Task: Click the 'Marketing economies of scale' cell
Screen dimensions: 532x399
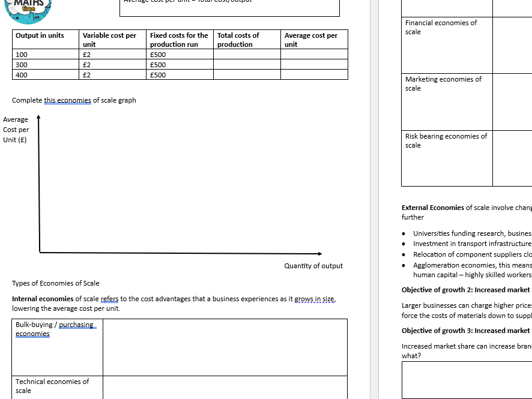Action: [447, 101]
